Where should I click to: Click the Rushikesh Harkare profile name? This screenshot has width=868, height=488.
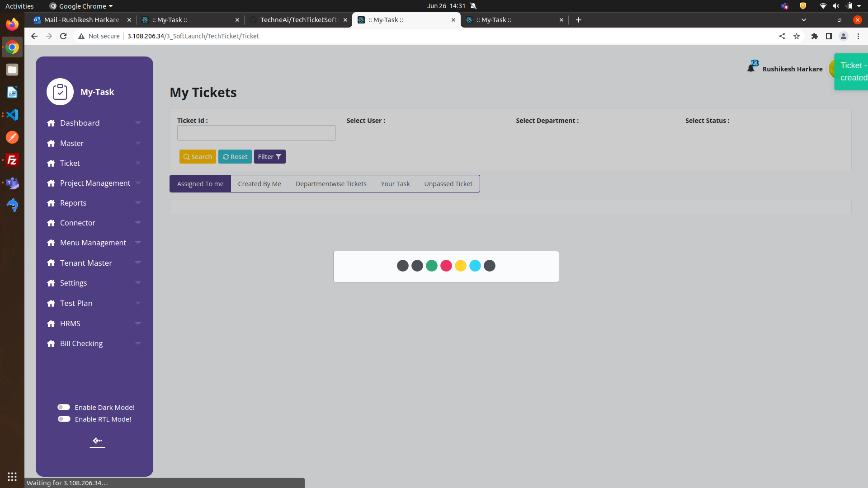[x=793, y=69]
